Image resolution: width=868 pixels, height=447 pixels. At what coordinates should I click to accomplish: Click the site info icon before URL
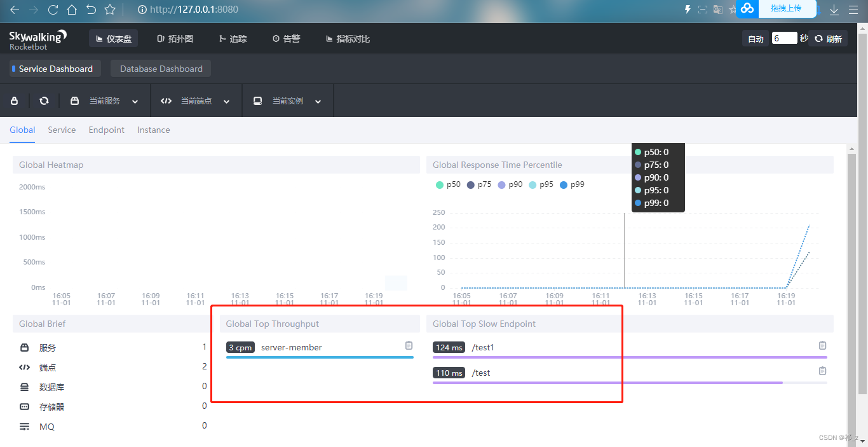(x=142, y=10)
